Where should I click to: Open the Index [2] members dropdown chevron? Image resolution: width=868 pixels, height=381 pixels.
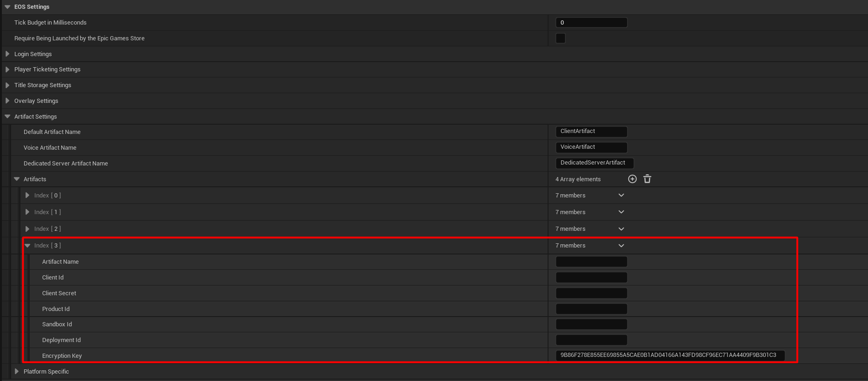point(621,229)
